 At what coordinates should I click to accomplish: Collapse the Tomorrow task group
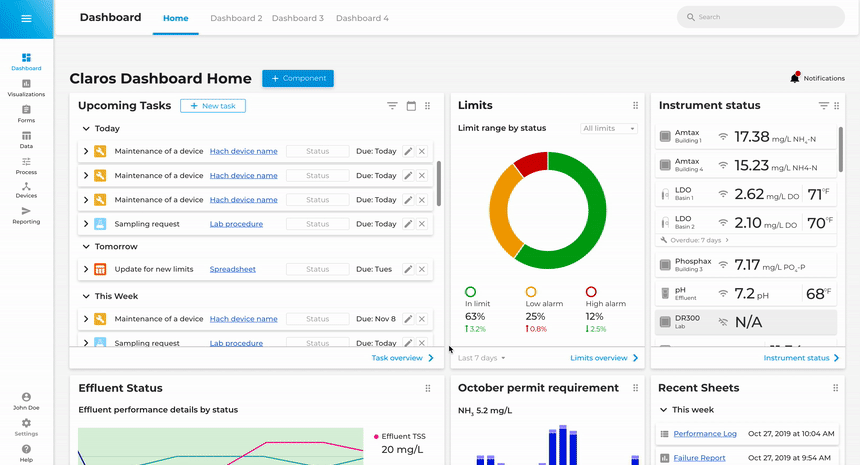click(86, 246)
